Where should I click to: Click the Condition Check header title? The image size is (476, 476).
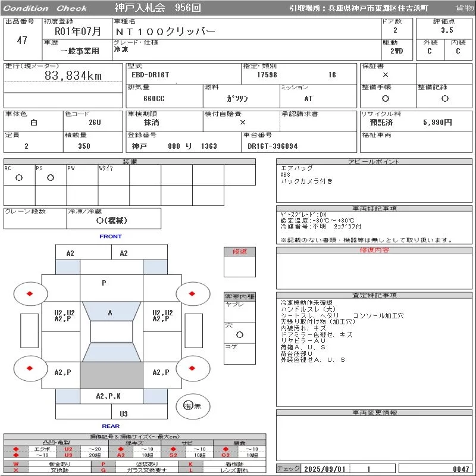[x=45, y=8]
